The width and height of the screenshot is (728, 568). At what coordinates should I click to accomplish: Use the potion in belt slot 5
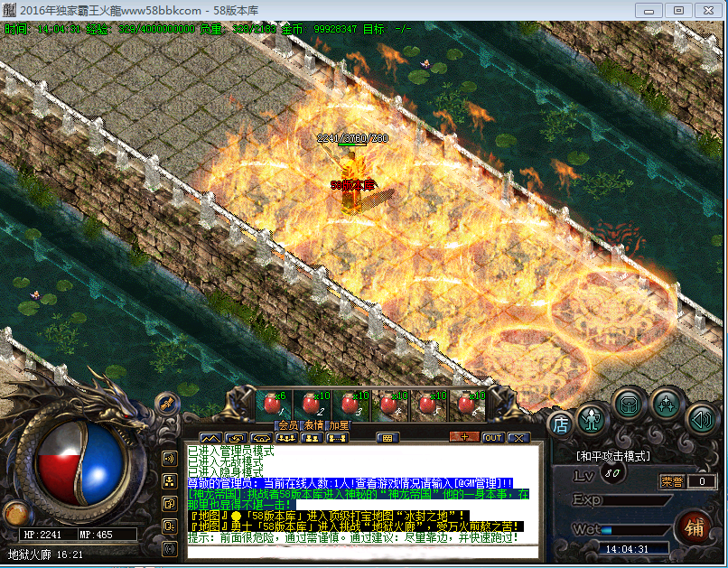430,405
